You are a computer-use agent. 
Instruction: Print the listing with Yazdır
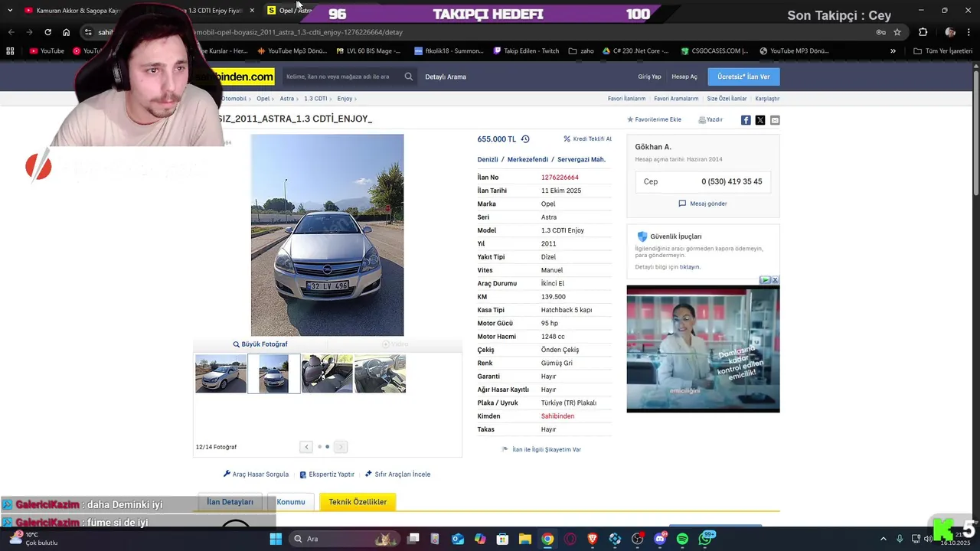pos(710,119)
